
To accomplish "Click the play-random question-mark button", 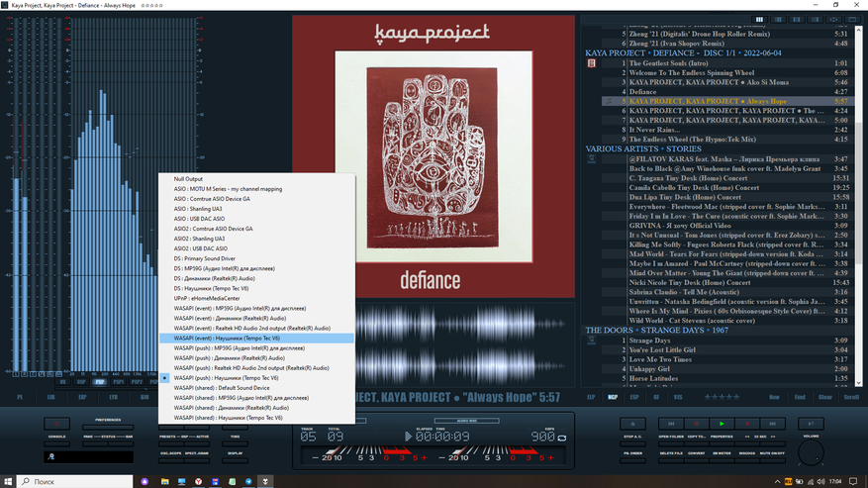I will tap(811, 424).
